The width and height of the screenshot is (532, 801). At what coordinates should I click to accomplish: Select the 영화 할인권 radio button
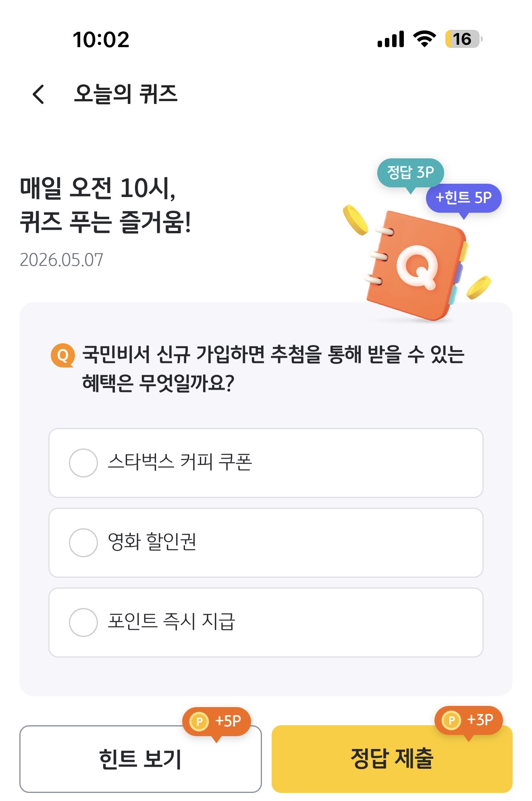pos(83,543)
